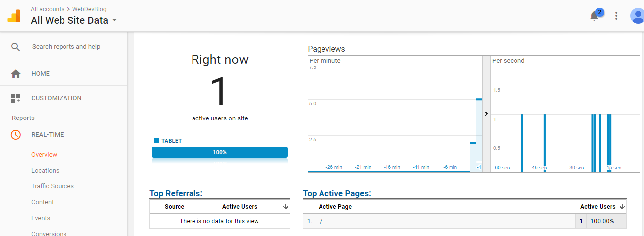The image size is (644, 236).
Task: Click the "There is no data for this view" text
Action: click(x=220, y=221)
